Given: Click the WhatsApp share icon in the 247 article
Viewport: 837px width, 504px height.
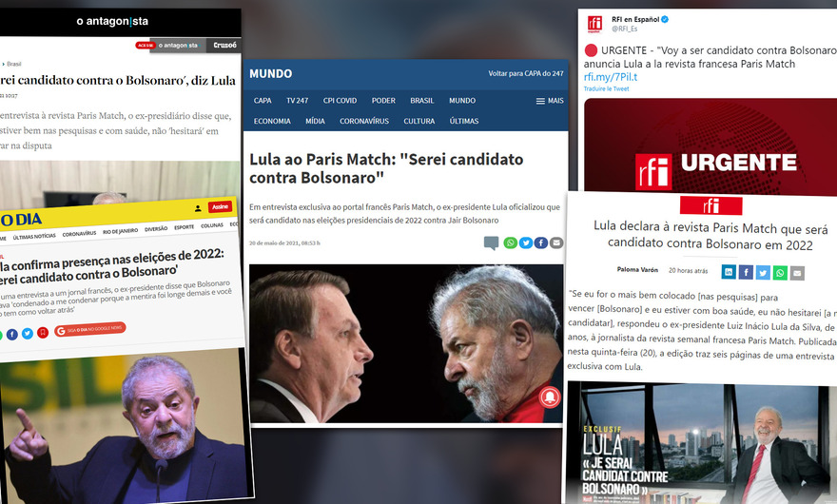Looking at the screenshot, I should point(511,242).
